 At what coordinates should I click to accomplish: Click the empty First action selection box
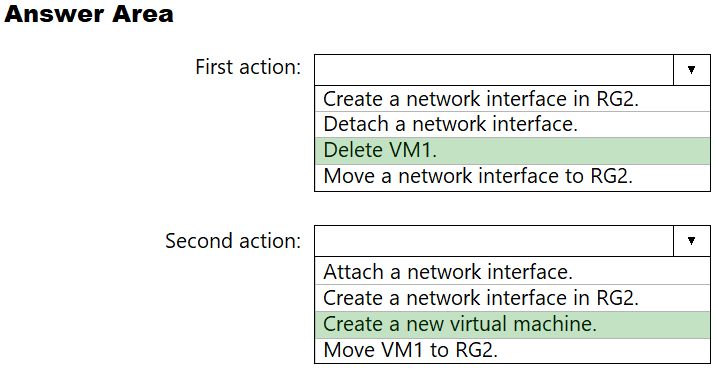click(x=494, y=70)
